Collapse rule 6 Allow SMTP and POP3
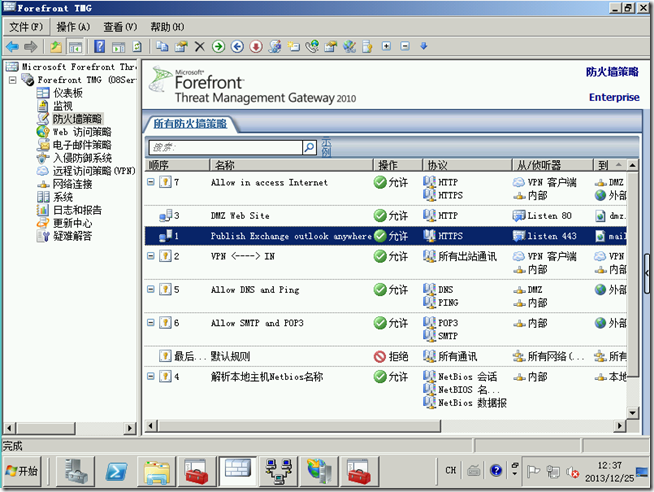This screenshot has height=492, width=654. [x=151, y=322]
